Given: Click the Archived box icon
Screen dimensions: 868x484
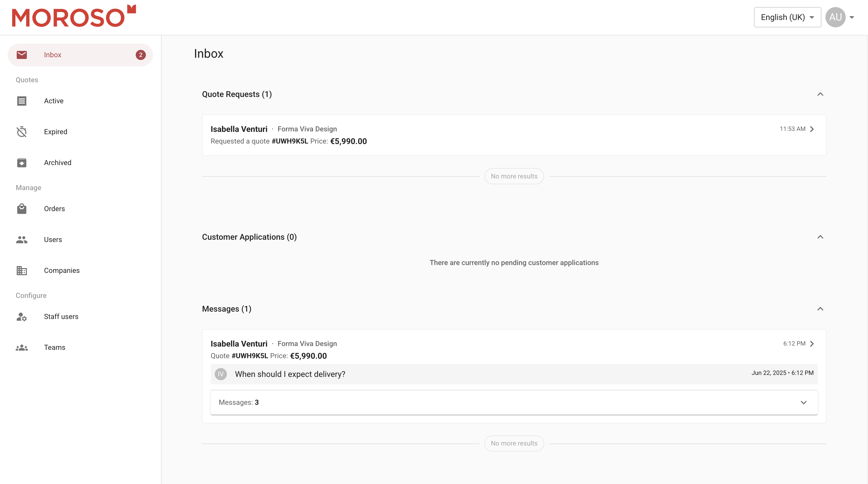Looking at the screenshot, I should pos(22,163).
